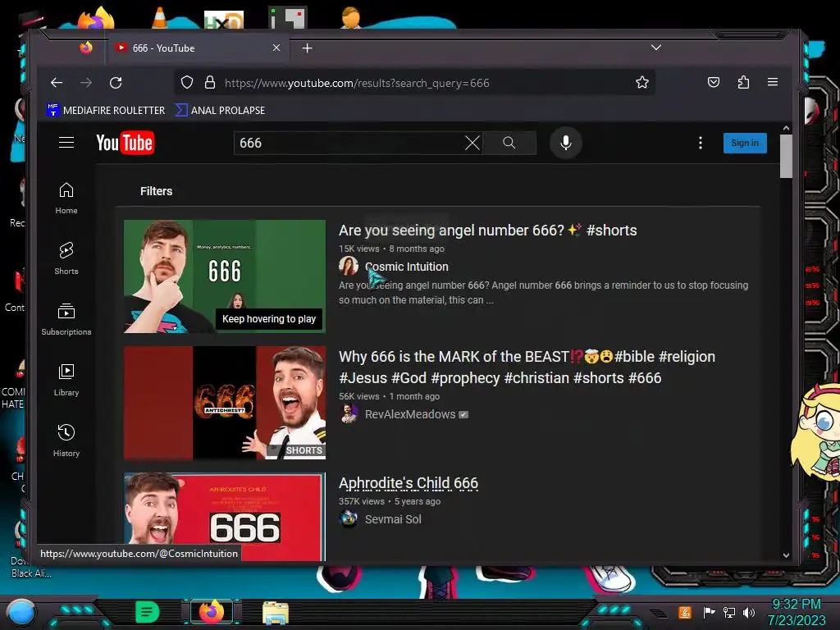Viewport: 840px width, 630px height.
Task: Open Shorts in YouTube sidebar
Action: (66, 258)
